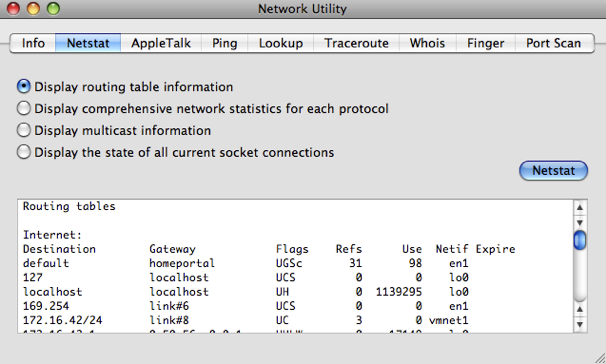606x364 pixels.
Task: Click the 'UGSc' flags value
Action: (289, 263)
